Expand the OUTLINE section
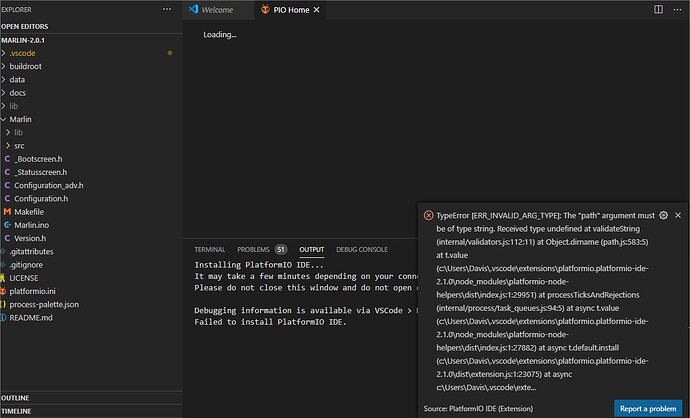The height and width of the screenshot is (418, 690). (91, 398)
